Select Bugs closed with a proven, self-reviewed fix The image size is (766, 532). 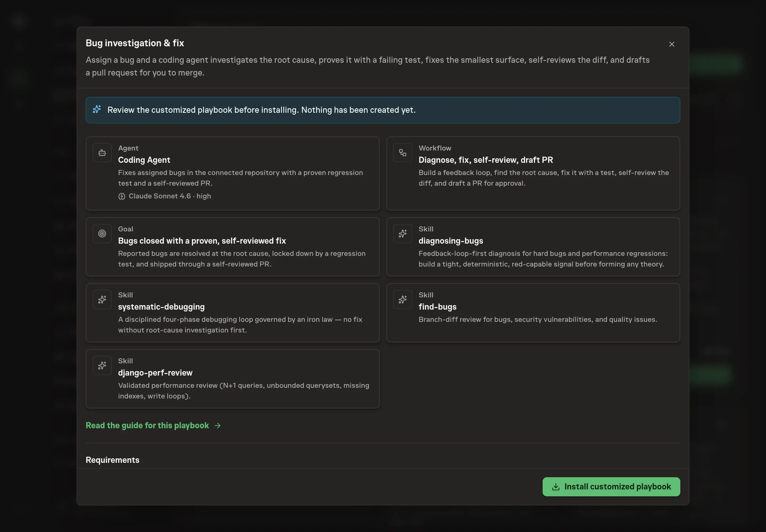point(202,241)
